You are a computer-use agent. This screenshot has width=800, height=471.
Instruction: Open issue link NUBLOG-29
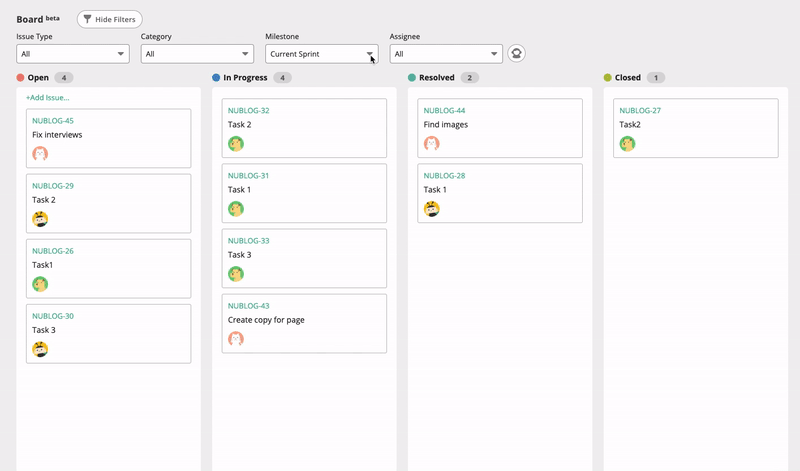point(53,186)
